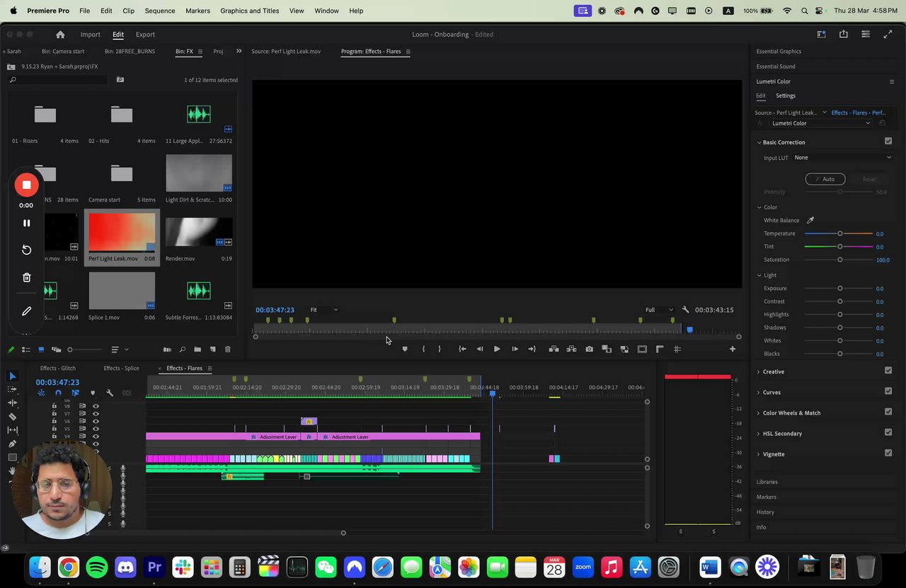Switch to the Effects - Glitch timeline tab

pos(57,368)
